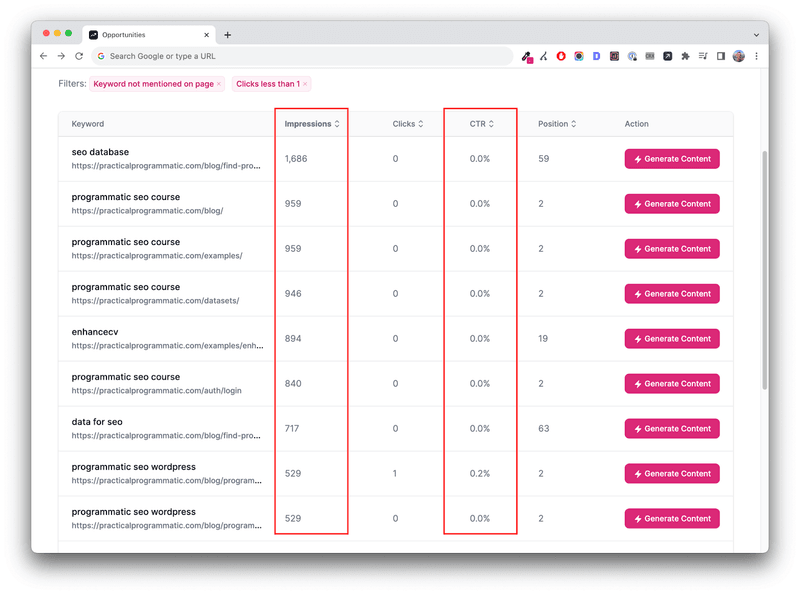Generate Content for seo database row
This screenshot has height=594, width=800.
click(672, 159)
